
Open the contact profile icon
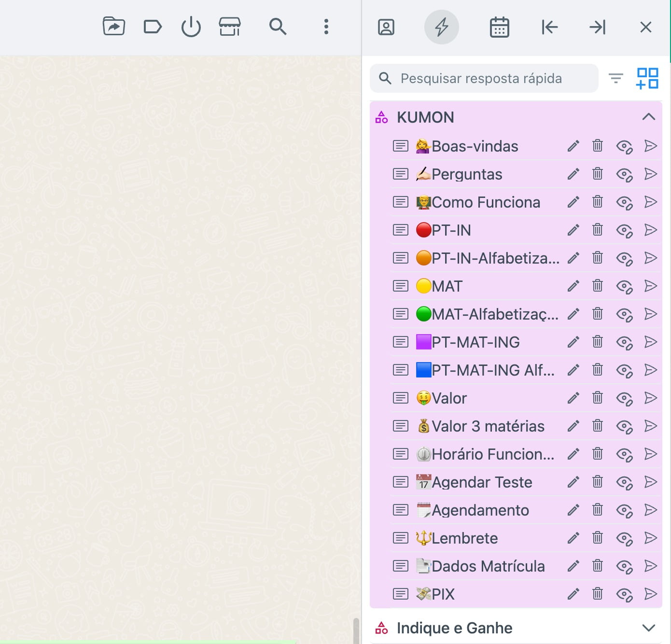[x=386, y=27]
